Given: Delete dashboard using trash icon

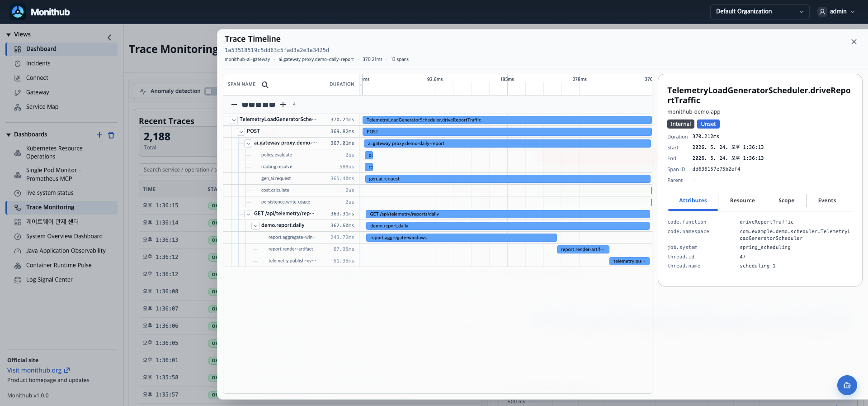Looking at the screenshot, I should 111,135.
